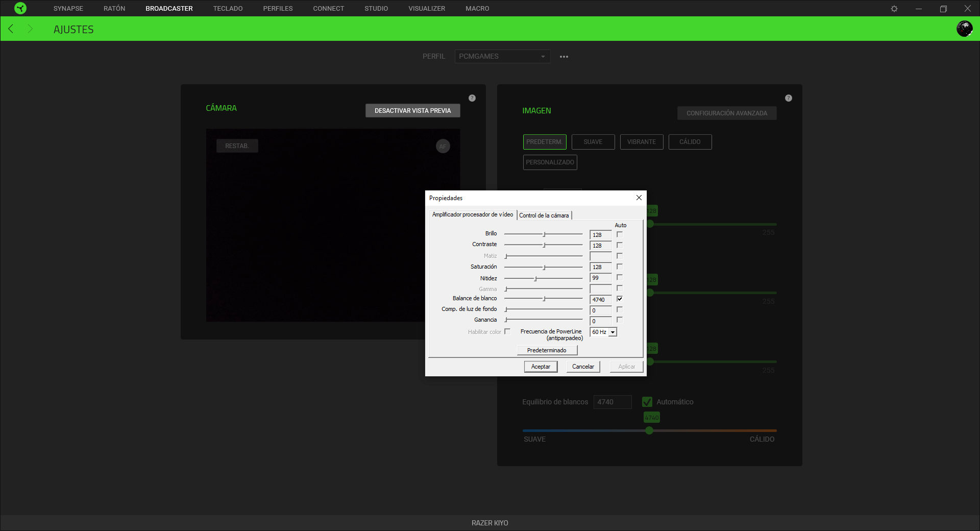Toggle Automático white balance checkbox

pyautogui.click(x=647, y=402)
